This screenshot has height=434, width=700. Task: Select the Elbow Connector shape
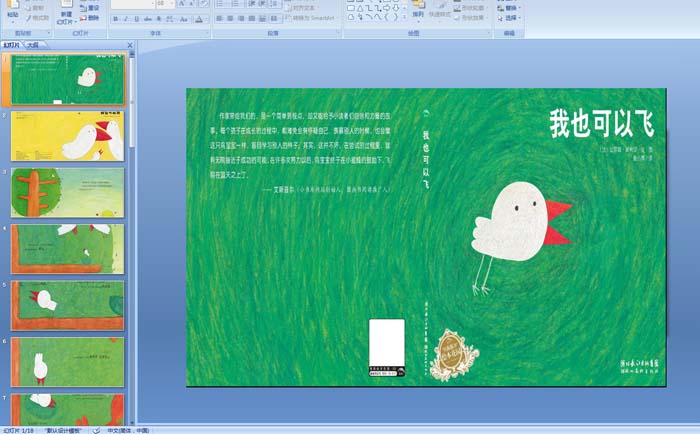tap(370, 8)
